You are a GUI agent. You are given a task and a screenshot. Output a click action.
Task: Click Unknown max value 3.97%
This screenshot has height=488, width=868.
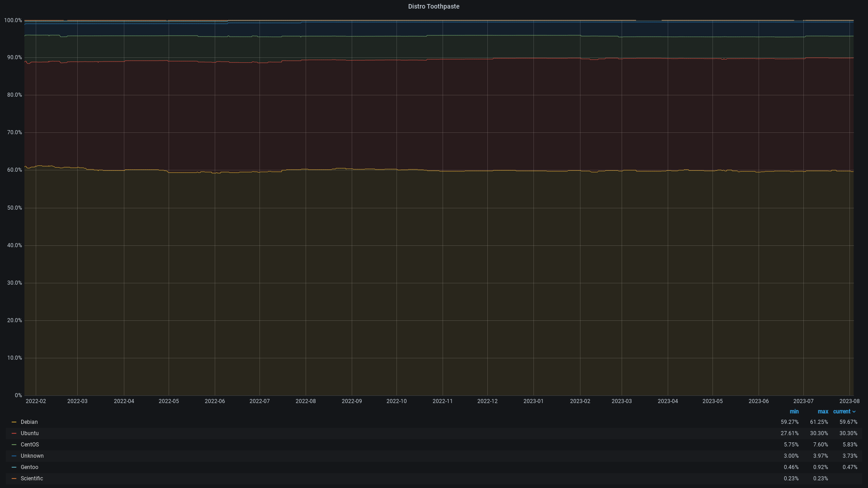pyautogui.click(x=821, y=456)
